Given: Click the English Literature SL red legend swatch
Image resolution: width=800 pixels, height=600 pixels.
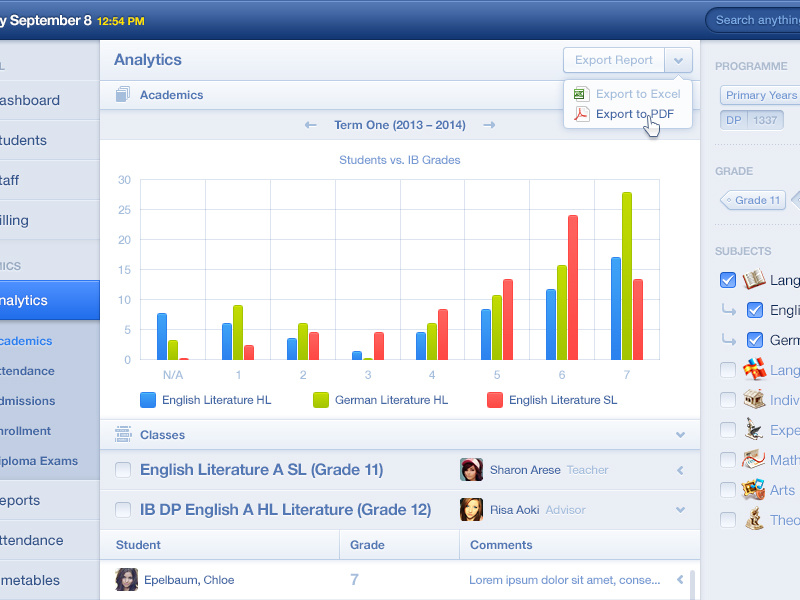Looking at the screenshot, I should click(495, 400).
